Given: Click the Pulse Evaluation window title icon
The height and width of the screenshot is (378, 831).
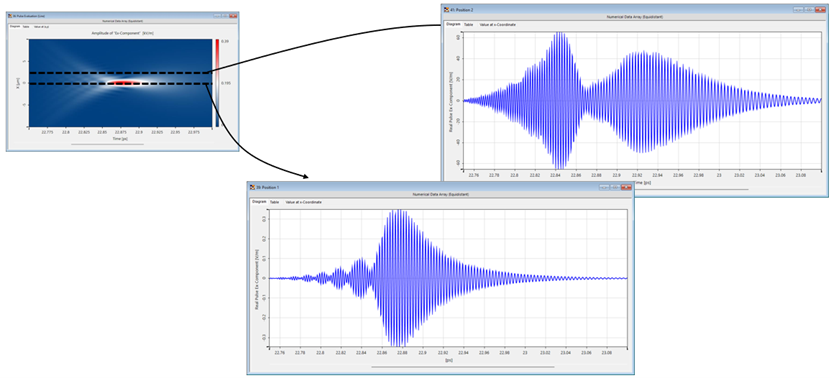Looking at the screenshot, I should tap(10, 16).
